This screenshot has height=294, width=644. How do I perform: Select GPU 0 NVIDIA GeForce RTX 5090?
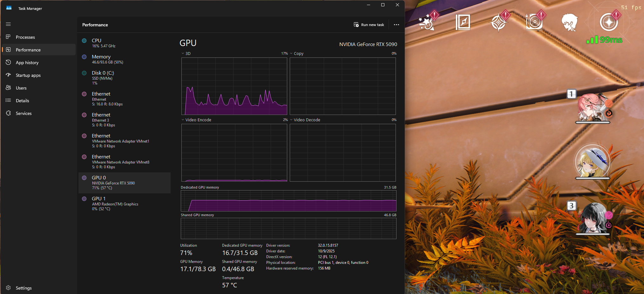point(125,183)
